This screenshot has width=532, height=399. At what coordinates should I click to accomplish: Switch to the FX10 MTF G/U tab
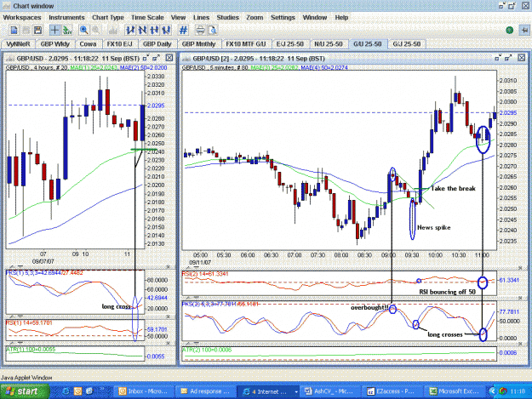coord(246,44)
